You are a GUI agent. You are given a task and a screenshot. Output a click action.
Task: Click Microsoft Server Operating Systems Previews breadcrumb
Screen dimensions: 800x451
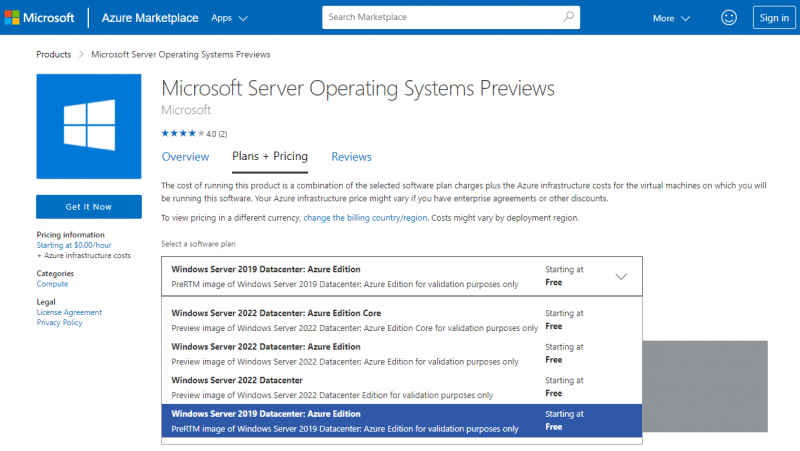pos(181,55)
